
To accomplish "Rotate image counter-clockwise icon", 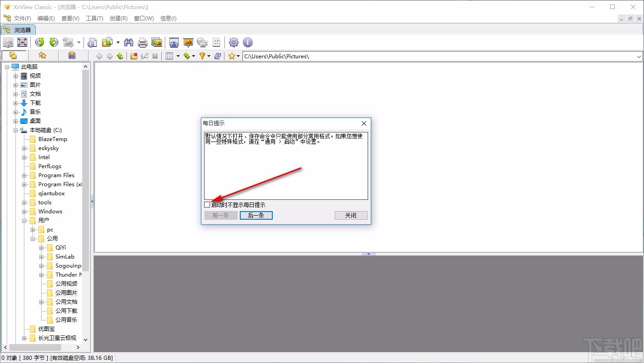I will [x=40, y=42].
